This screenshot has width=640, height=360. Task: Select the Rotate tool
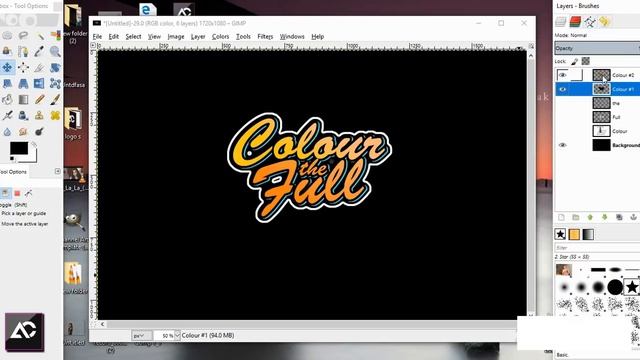55,67
